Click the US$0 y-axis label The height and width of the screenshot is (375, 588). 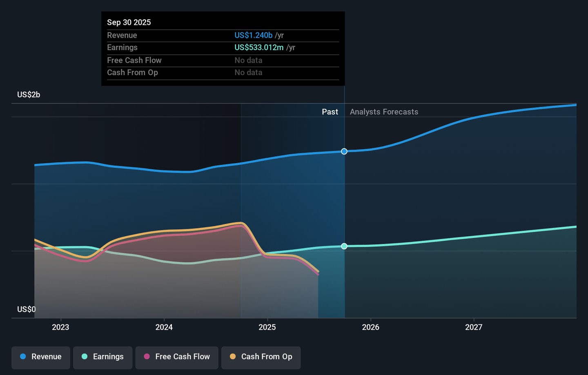[x=27, y=309]
